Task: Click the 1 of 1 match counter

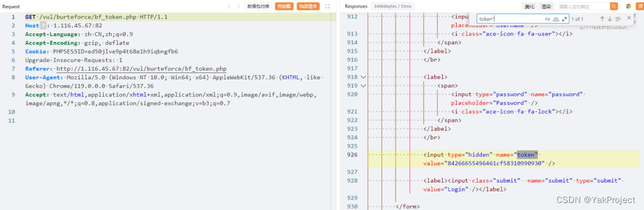Action: (x=577, y=19)
